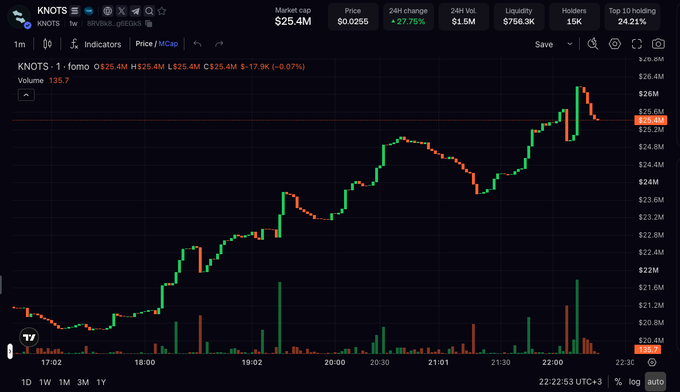
Task: Open time axis settings gear icon
Action: pyautogui.click(x=652, y=362)
